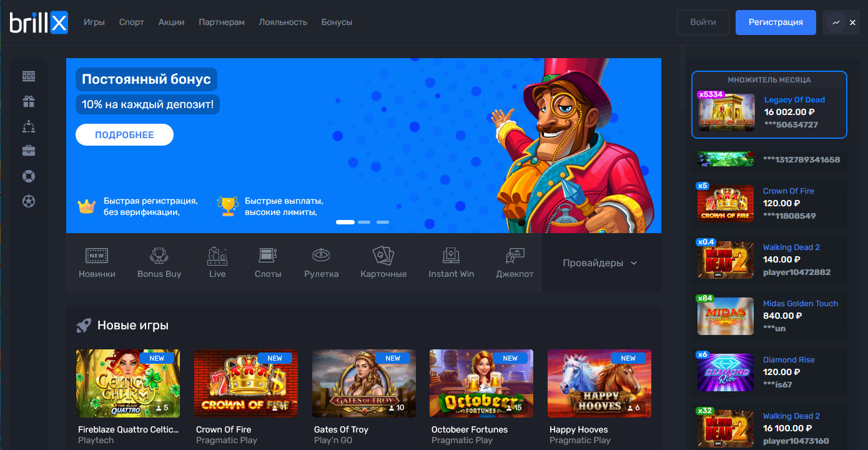Image resolution: width=868 pixels, height=450 pixels.
Task: Click the Войти login button
Action: pyautogui.click(x=703, y=22)
